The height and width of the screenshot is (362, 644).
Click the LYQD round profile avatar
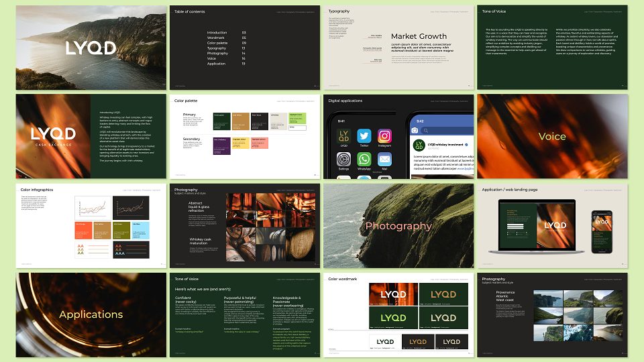(x=419, y=145)
